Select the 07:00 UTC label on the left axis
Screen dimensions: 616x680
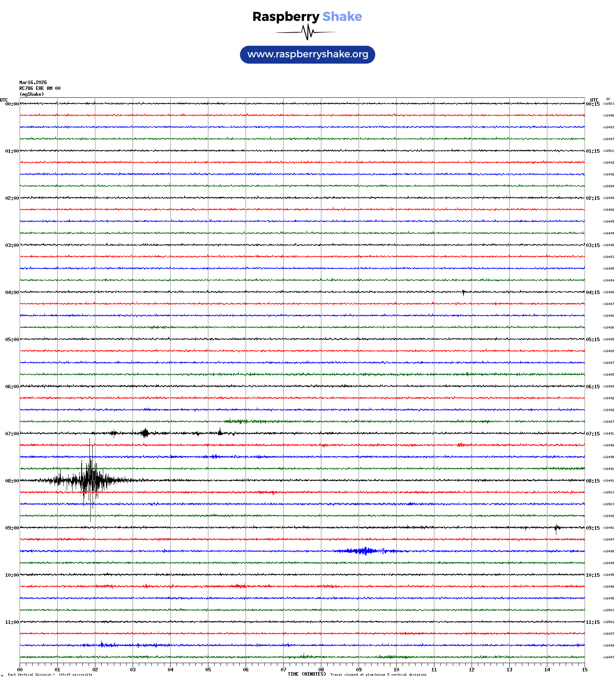tap(12, 434)
